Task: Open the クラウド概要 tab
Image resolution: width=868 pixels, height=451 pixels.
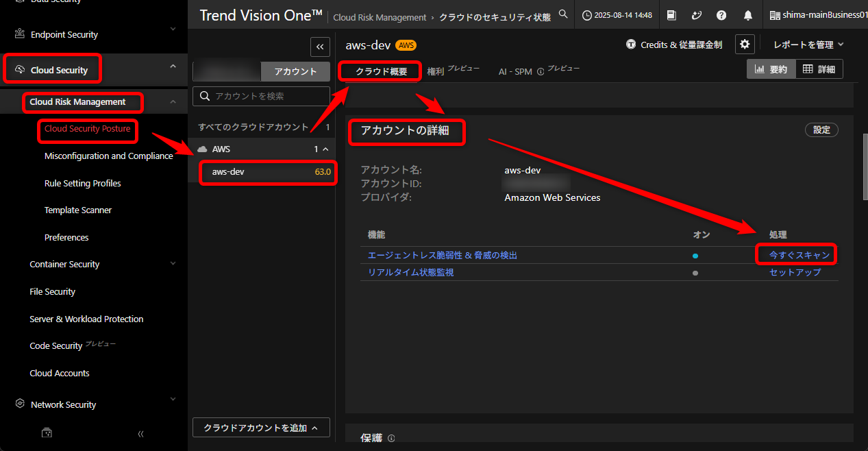Action: [x=381, y=71]
